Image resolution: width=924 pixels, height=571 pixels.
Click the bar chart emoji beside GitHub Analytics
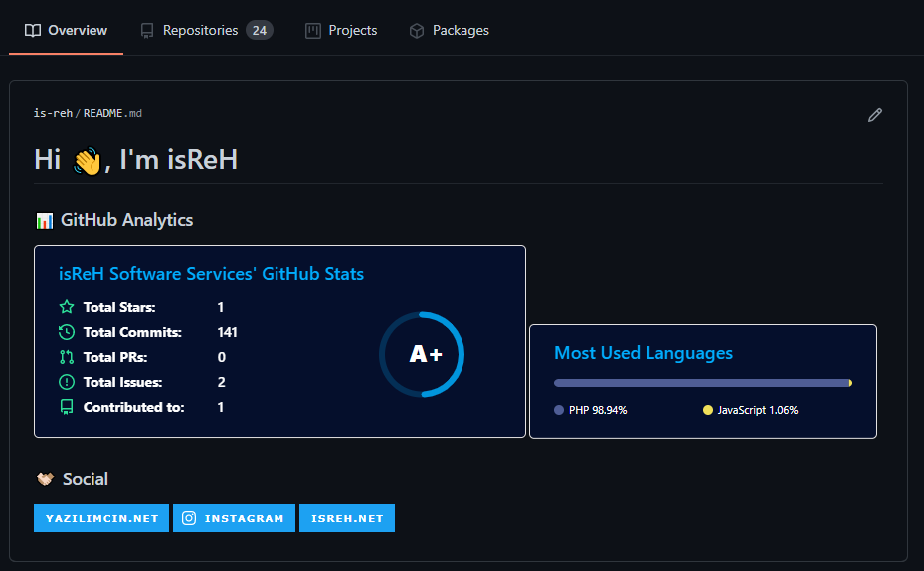44,221
